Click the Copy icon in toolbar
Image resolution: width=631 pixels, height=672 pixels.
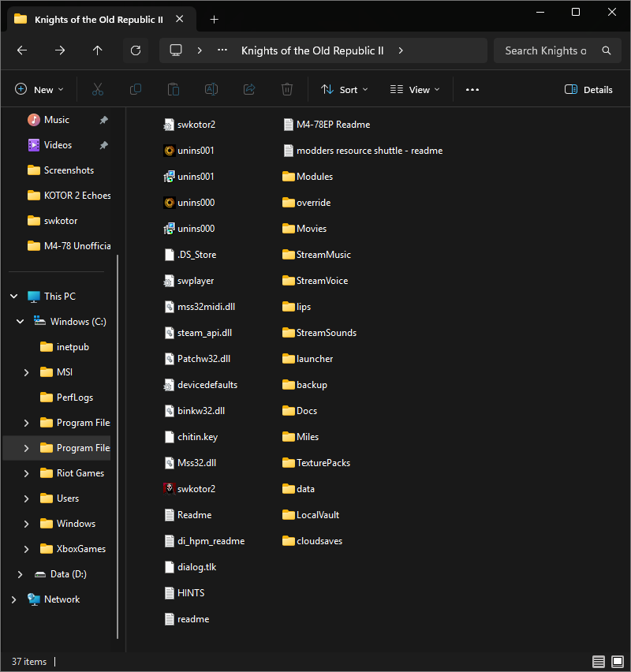point(136,90)
